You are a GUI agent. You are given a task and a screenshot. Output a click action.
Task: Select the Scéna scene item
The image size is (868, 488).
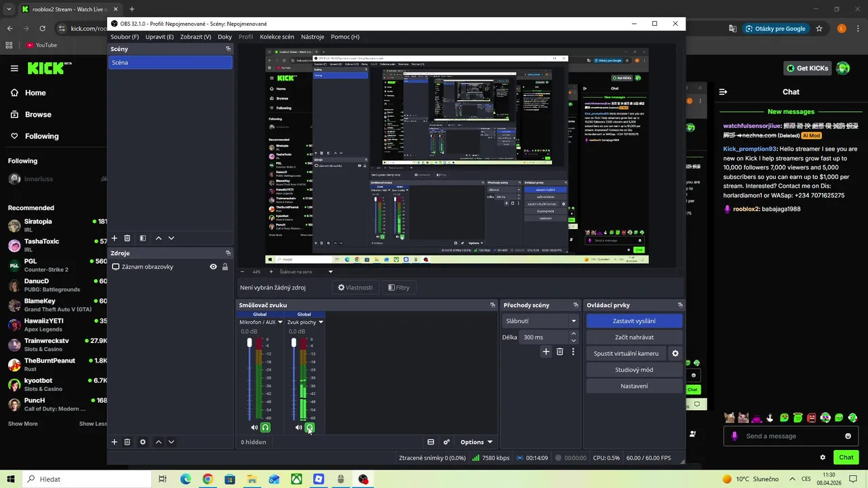[x=170, y=62]
